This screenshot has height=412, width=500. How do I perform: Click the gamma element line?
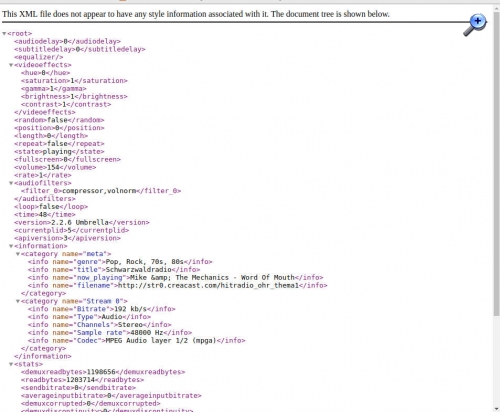[x=54, y=89]
